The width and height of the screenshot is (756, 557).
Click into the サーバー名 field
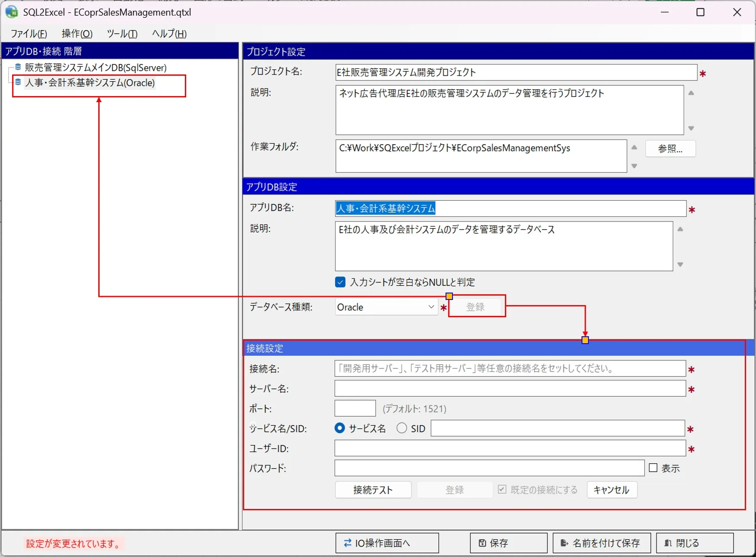coord(510,389)
